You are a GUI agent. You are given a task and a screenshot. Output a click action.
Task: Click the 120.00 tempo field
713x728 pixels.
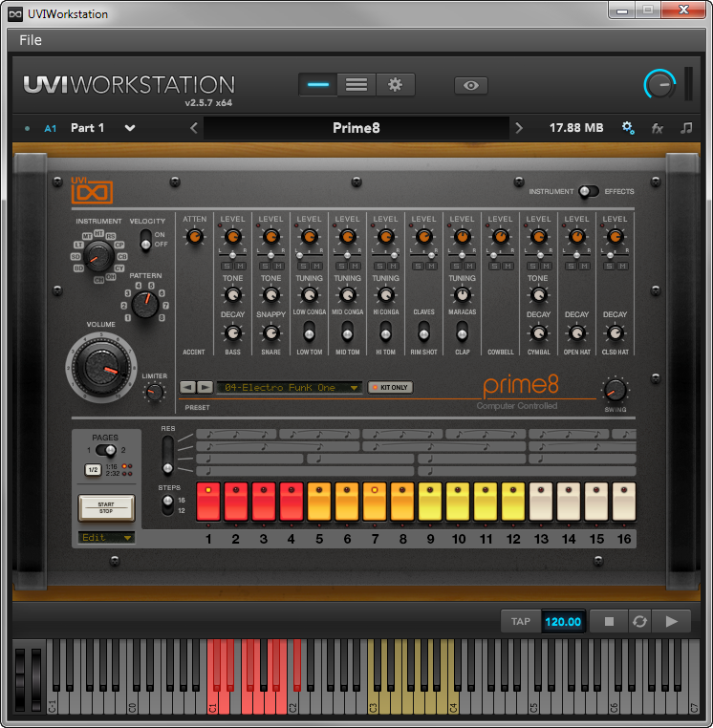click(563, 622)
